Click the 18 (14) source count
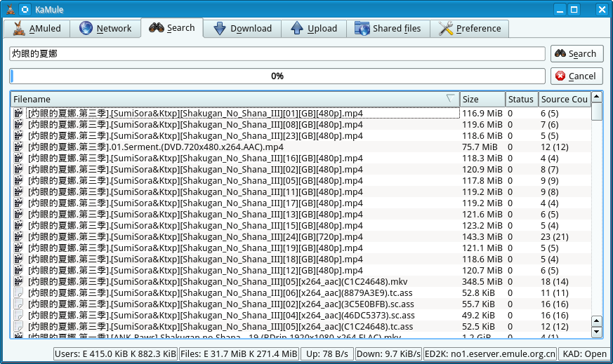Screen dimensions: 613x364 [x=554, y=282]
